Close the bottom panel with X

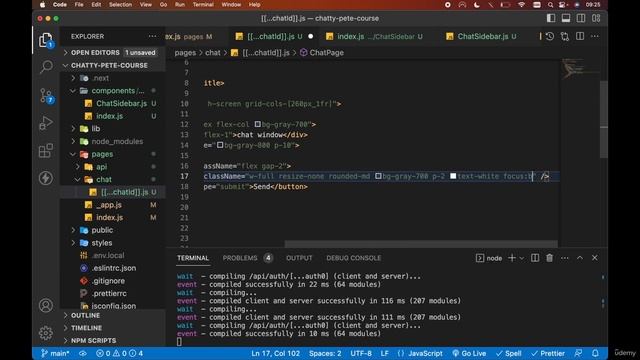click(x=595, y=258)
